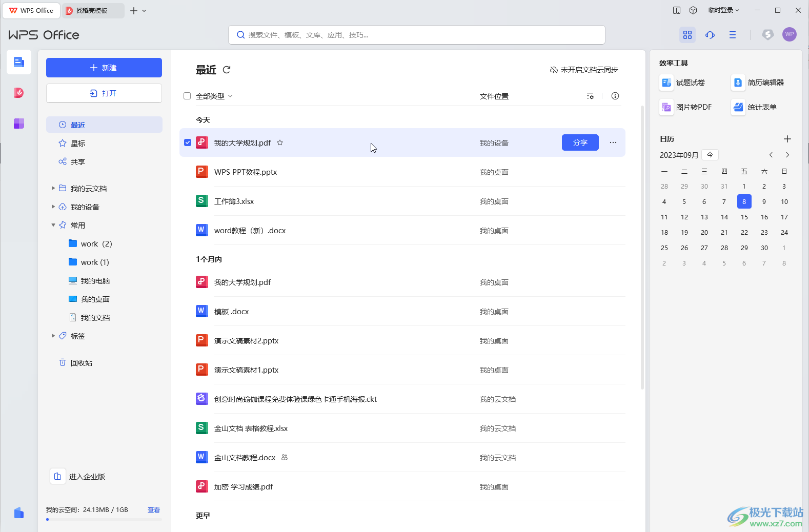Expand 我的云文档 tree node
This screenshot has height=532, width=809.
[53, 188]
